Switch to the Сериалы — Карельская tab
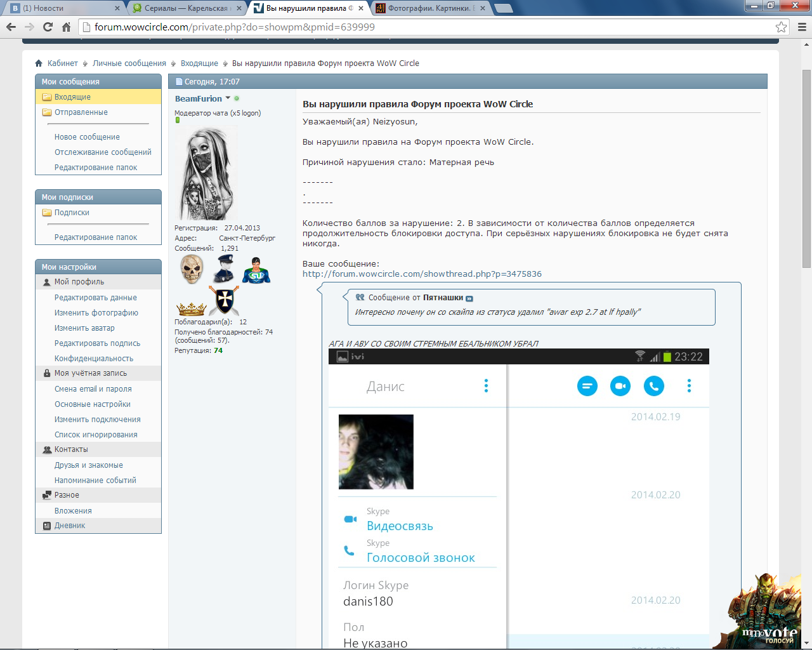 click(188, 8)
